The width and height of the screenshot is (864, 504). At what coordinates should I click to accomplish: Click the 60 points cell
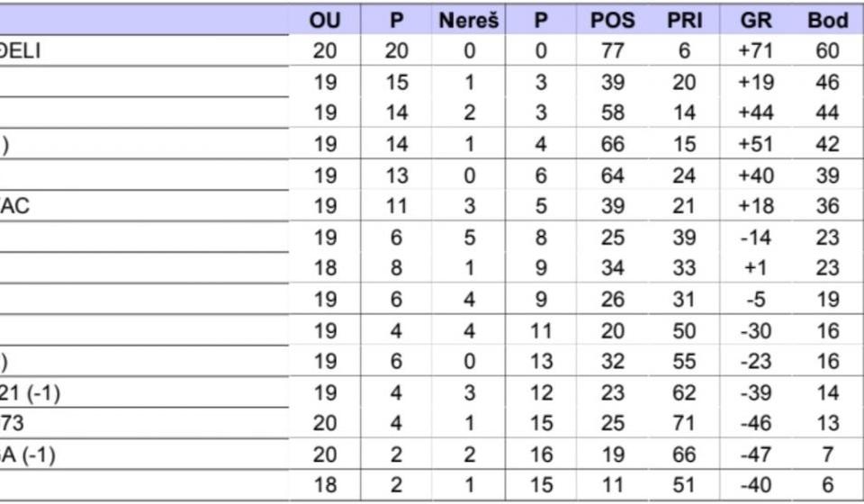827,51
